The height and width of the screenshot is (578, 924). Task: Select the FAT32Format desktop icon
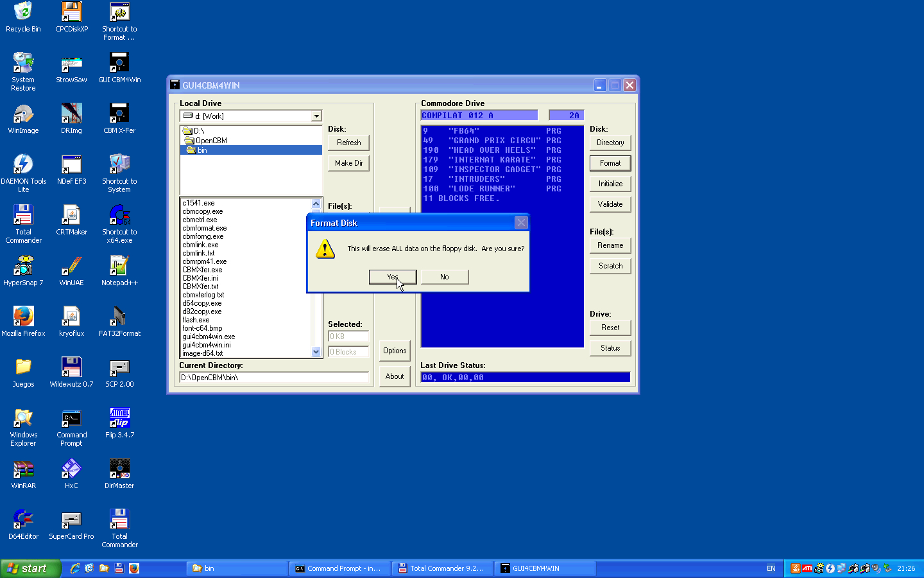[119, 322]
